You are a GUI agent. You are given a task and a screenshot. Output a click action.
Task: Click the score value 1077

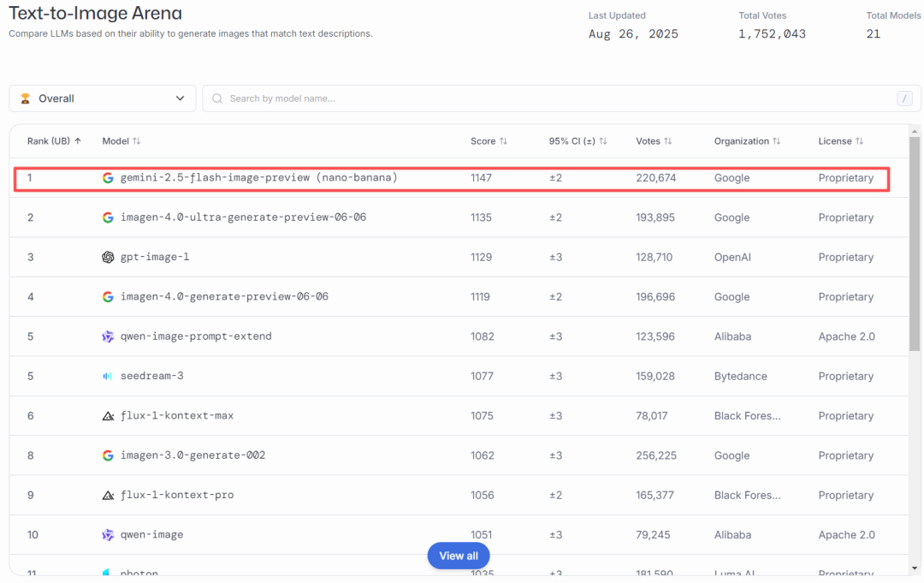tap(482, 376)
